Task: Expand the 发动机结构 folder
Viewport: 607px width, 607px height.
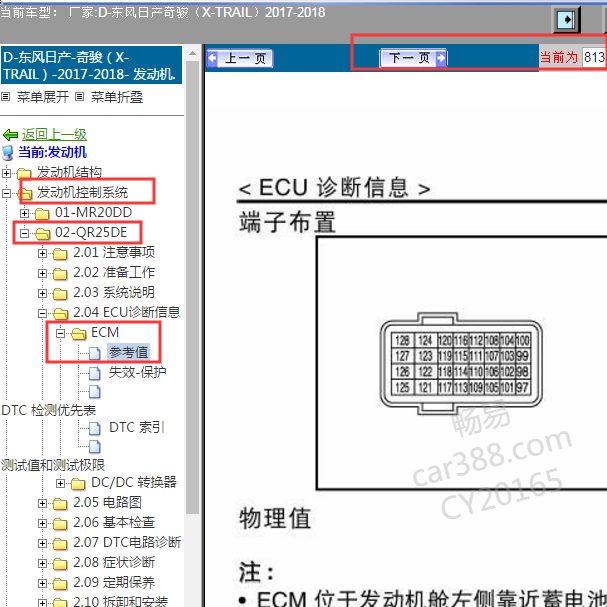Action: pos(6,173)
